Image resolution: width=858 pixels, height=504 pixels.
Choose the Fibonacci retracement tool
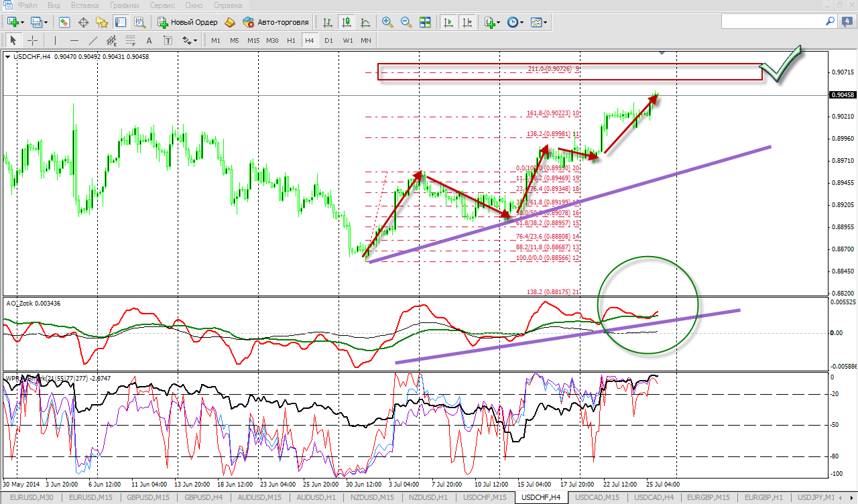click(131, 40)
